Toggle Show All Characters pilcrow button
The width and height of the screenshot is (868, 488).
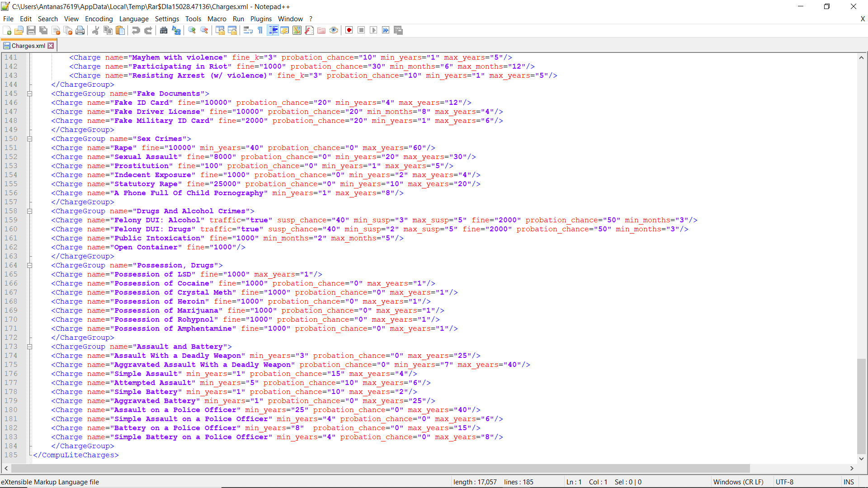[260, 30]
